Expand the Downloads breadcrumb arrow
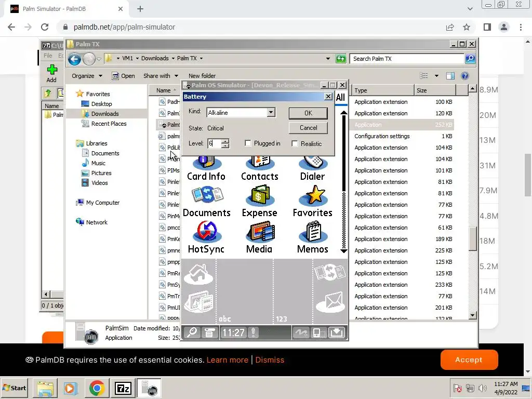This screenshot has width=532, height=399. pyautogui.click(x=173, y=58)
